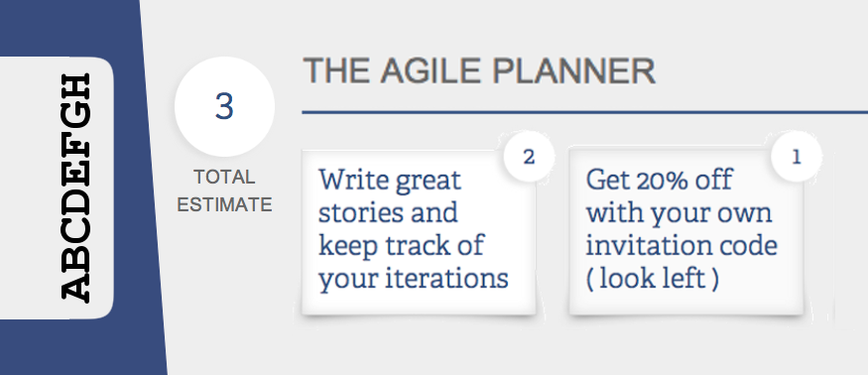Select the 'your iterations' text
Viewport: 868px width, 375px height.
coord(414,279)
